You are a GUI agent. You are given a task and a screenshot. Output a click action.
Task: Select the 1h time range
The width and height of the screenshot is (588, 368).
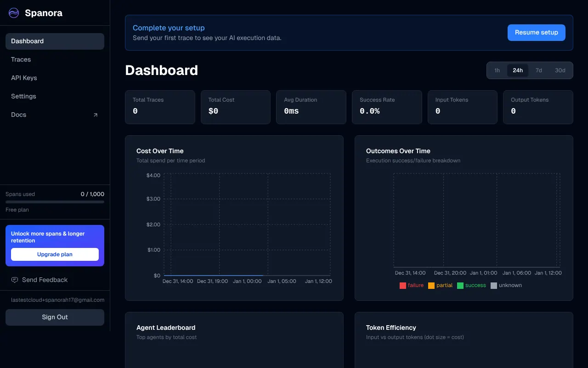497,70
